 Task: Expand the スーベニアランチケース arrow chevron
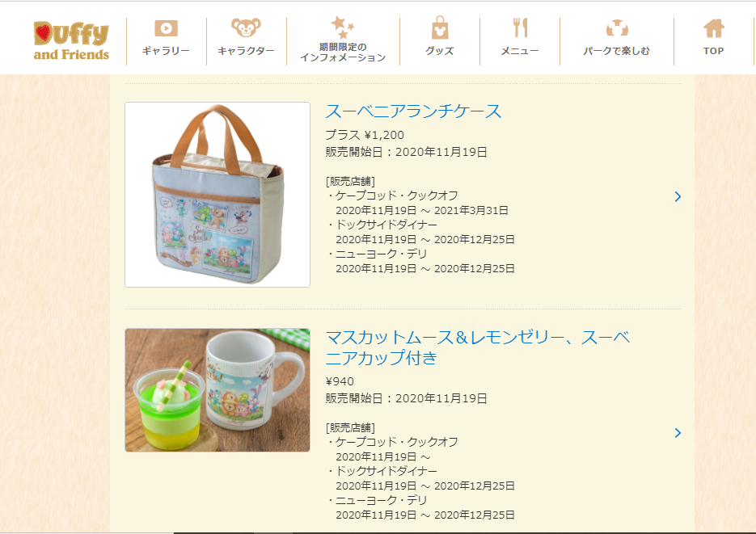click(678, 196)
